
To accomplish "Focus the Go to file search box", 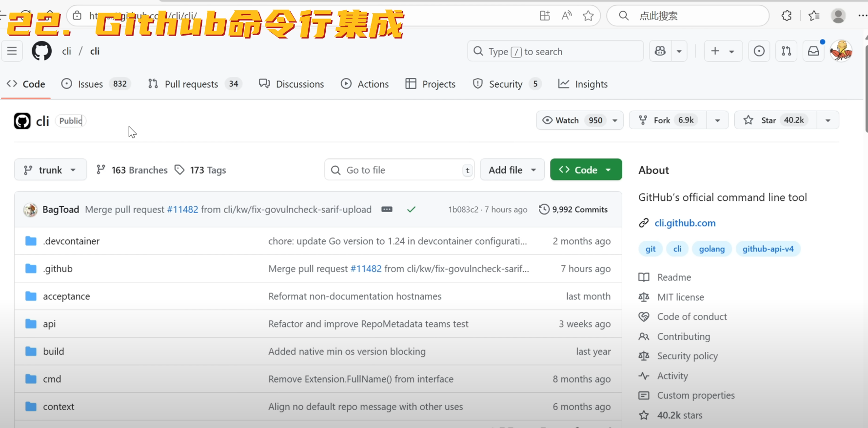I will click(x=399, y=170).
